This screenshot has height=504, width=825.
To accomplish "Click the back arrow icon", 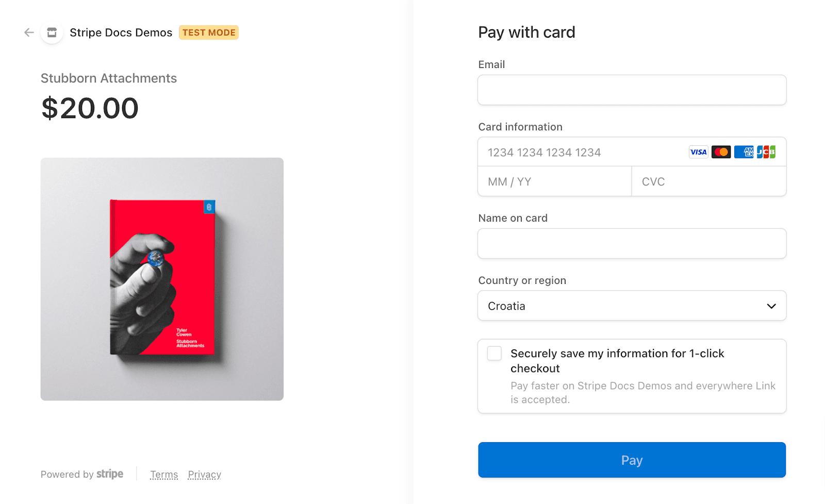I will tap(29, 32).
